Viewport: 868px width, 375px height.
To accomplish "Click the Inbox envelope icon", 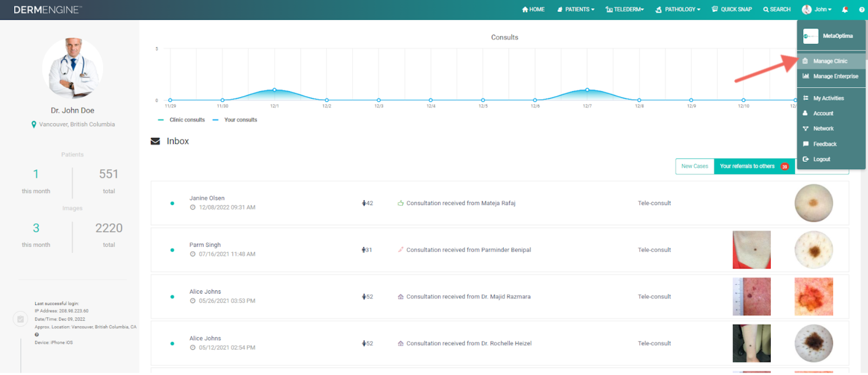I will tap(155, 141).
